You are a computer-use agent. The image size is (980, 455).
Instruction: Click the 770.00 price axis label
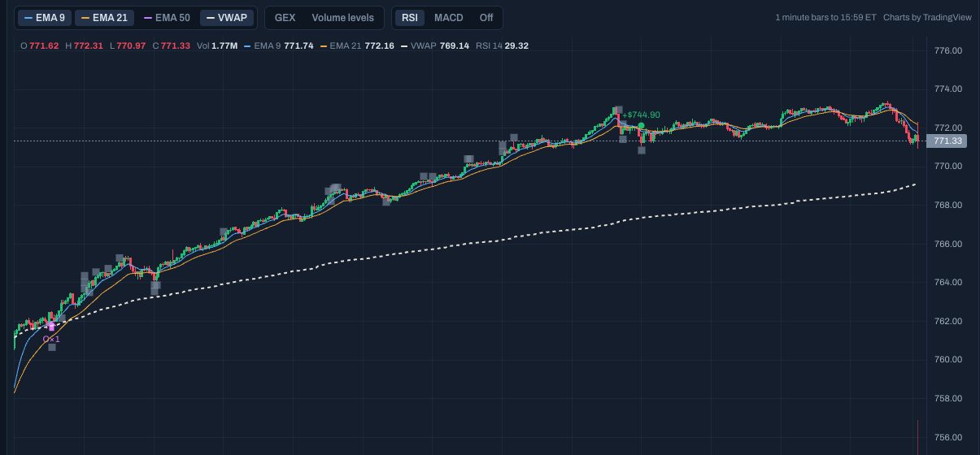coord(948,167)
